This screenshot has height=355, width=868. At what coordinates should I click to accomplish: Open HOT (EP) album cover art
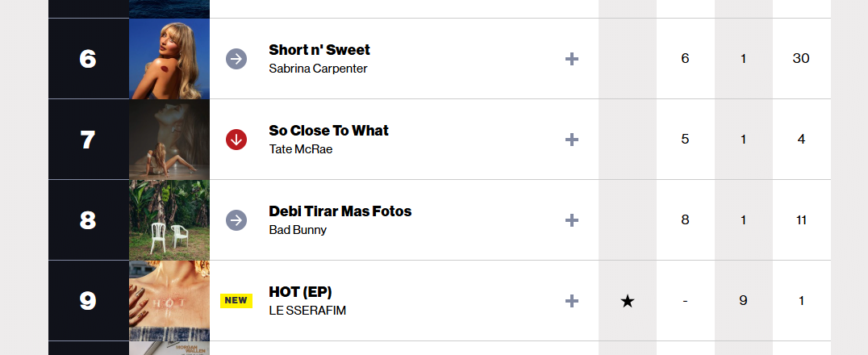[x=169, y=301]
